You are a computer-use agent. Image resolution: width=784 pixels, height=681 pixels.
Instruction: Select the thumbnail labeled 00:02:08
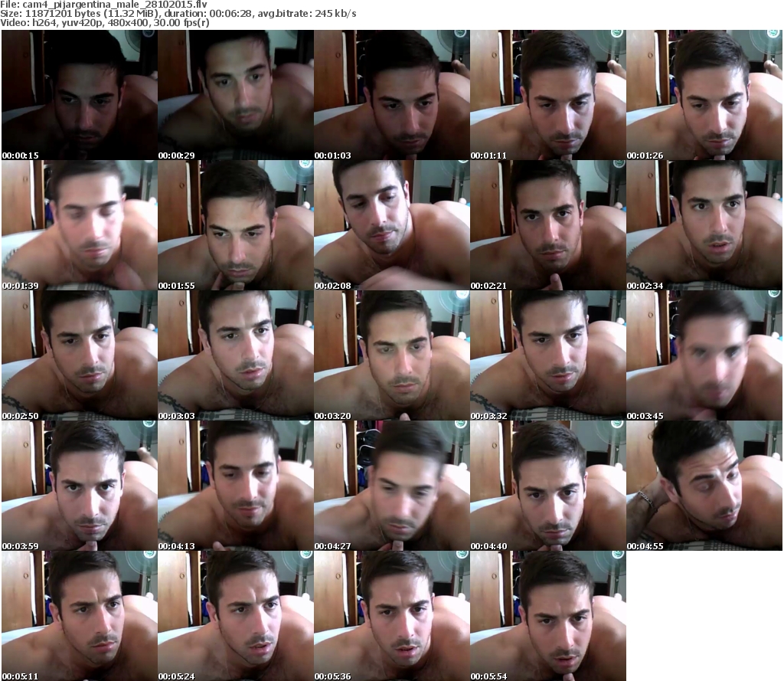pos(392,225)
